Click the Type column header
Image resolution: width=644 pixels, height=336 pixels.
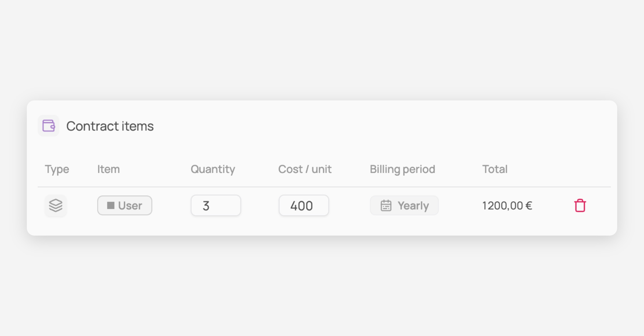(57, 169)
